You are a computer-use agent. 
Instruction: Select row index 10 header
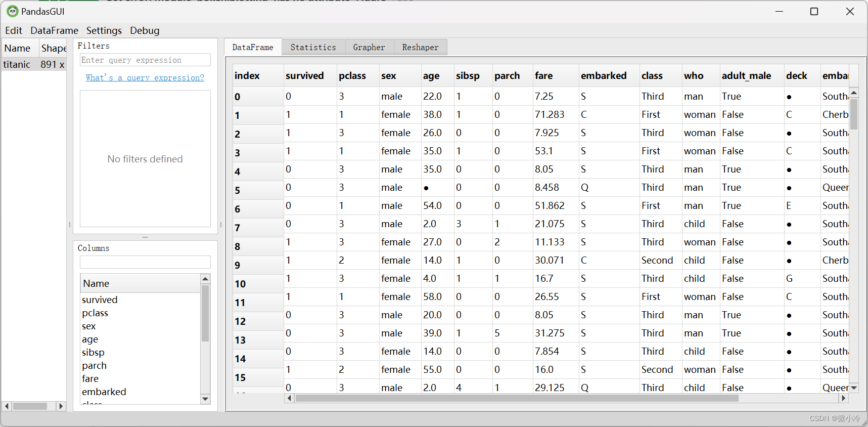click(258, 284)
